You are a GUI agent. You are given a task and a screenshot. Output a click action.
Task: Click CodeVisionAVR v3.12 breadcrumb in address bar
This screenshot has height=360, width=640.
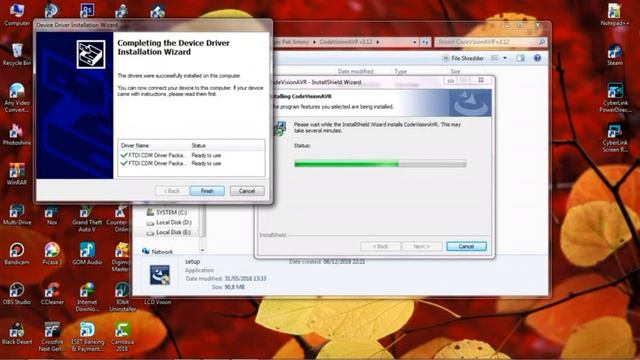pyautogui.click(x=346, y=42)
